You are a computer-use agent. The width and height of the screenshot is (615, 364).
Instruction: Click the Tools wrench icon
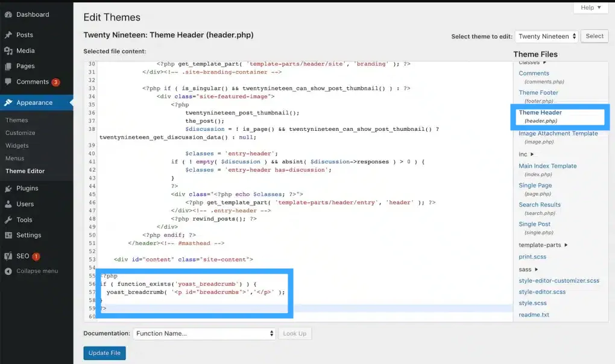click(8, 220)
